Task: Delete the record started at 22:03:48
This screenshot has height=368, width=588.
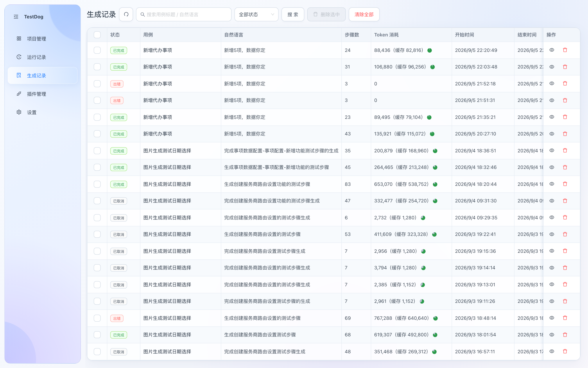Action: coord(565,67)
